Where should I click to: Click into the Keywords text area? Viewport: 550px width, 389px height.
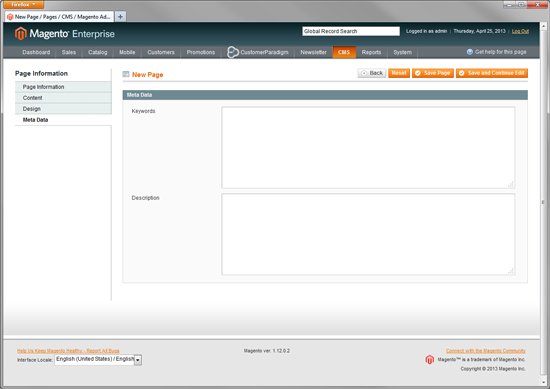pyautogui.click(x=368, y=148)
